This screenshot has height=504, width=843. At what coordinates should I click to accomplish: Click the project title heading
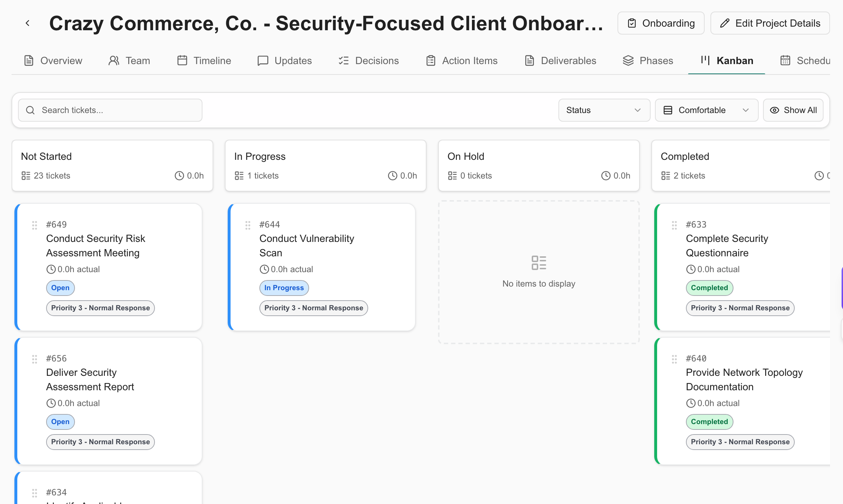(326, 23)
